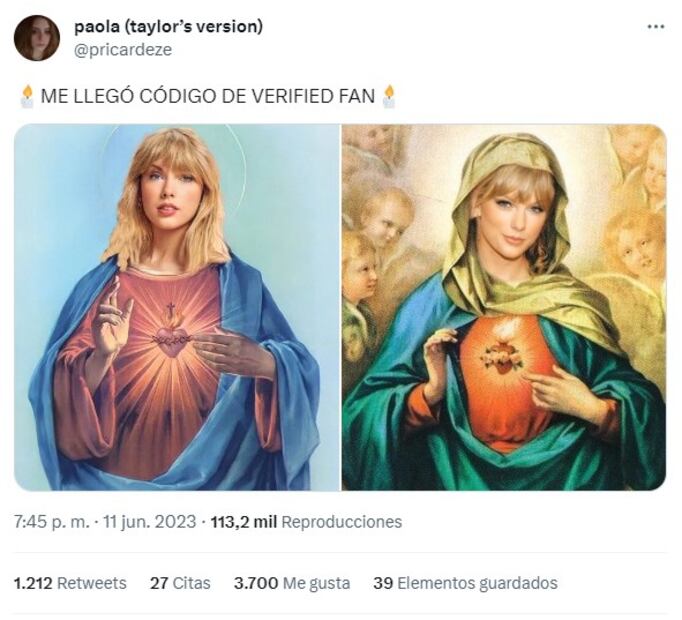The height and width of the screenshot is (620, 682).
Task: Click the candle emoji after VERIFIED FAN
Action: click(x=388, y=96)
